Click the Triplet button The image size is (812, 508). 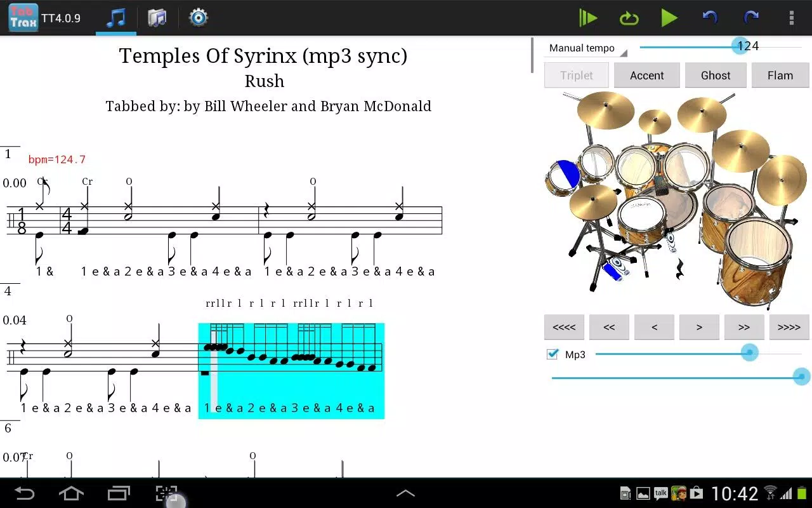[x=576, y=75]
